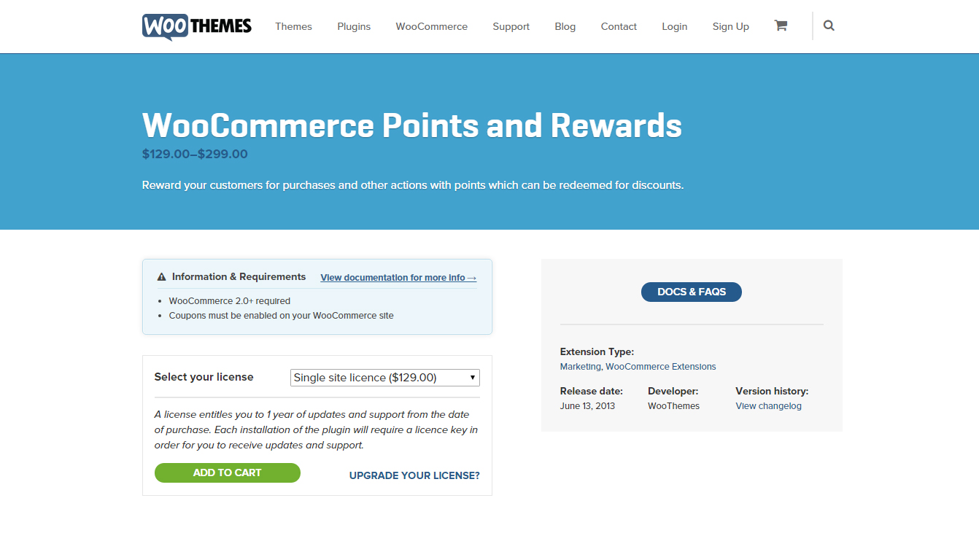Visit the Blog link
This screenshot has height=560, width=979.
pos(565,26)
